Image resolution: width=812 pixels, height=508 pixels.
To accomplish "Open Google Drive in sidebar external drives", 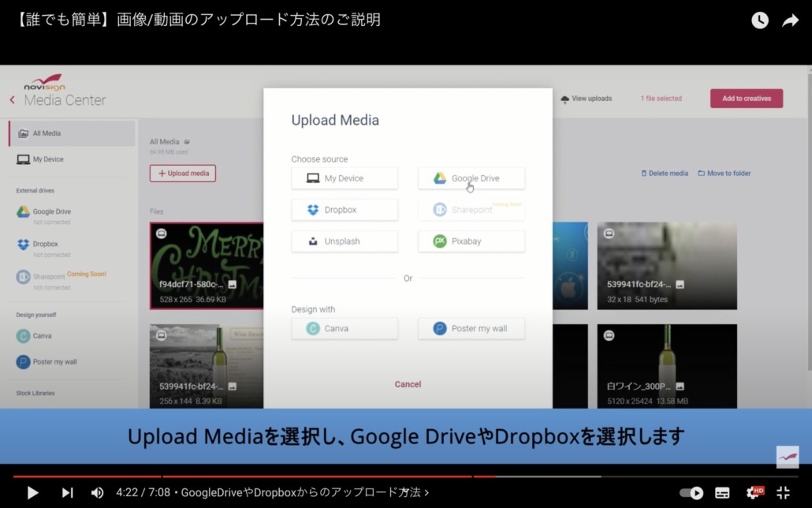I will click(x=52, y=211).
